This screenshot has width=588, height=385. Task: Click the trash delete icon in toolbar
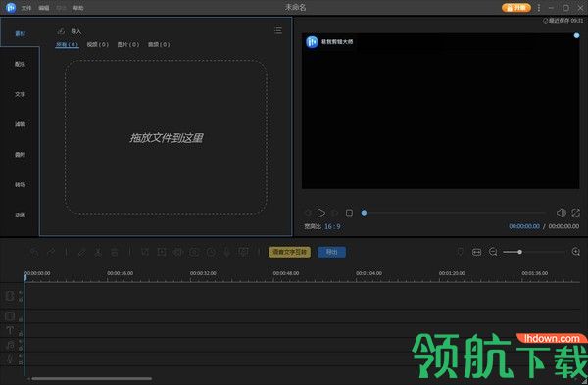click(115, 252)
